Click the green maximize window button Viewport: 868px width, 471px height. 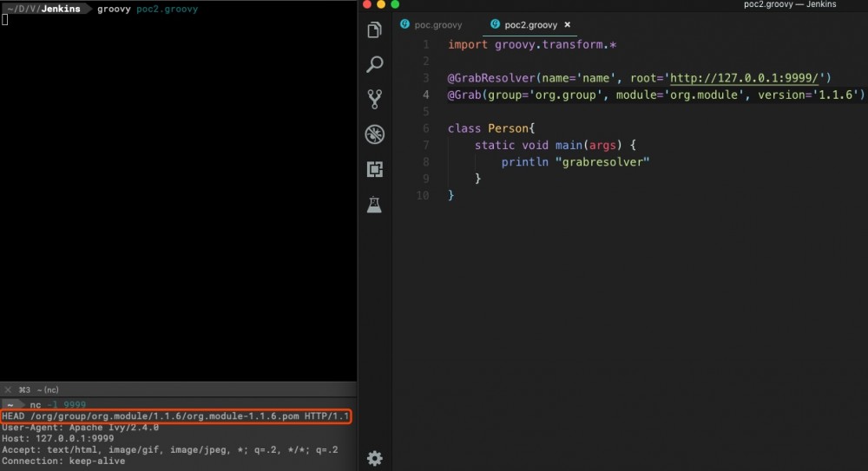click(395, 3)
